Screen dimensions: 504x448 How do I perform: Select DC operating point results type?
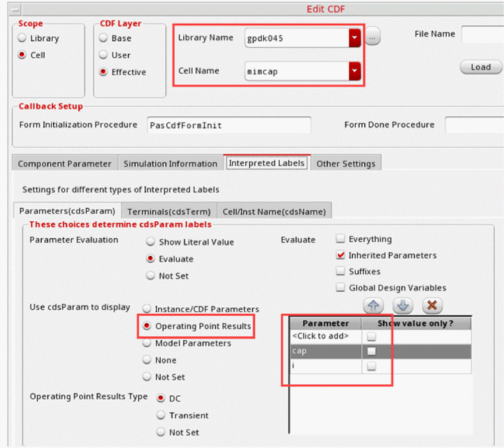161,399
